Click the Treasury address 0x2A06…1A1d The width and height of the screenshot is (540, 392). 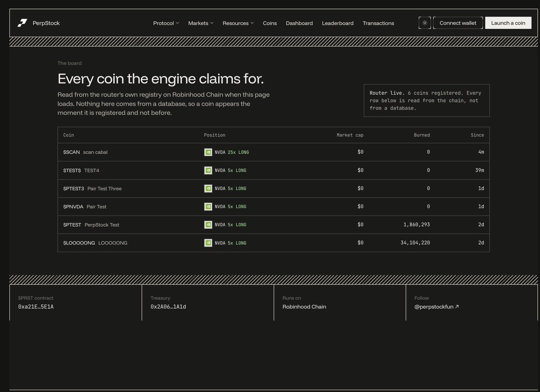tap(168, 306)
